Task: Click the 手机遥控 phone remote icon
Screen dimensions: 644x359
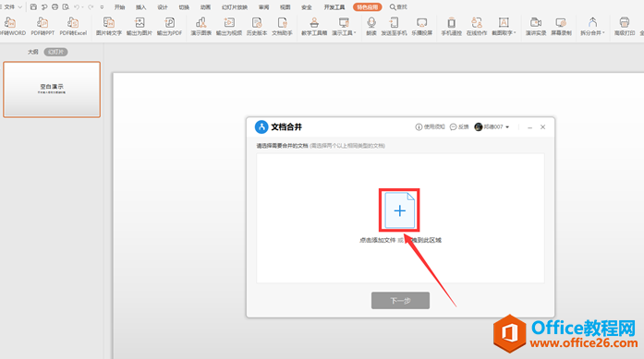Action: [x=452, y=26]
